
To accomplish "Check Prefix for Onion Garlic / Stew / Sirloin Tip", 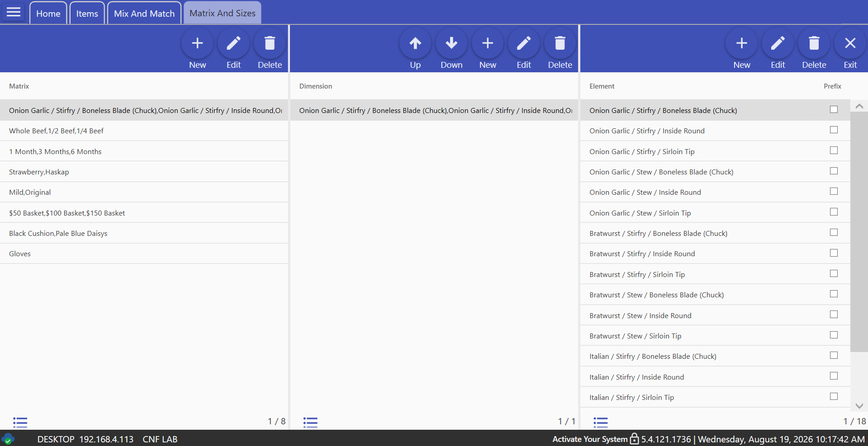I will 834,212.
